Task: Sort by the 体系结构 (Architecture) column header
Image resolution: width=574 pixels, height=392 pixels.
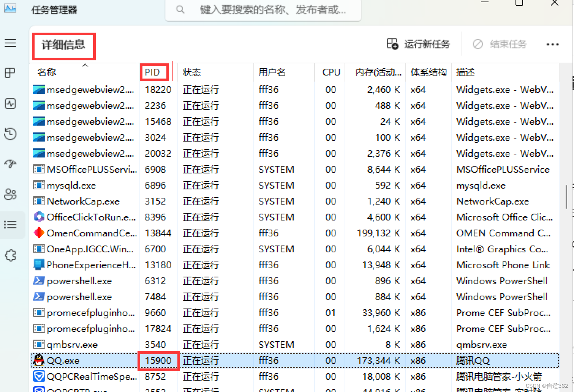Action: click(429, 72)
